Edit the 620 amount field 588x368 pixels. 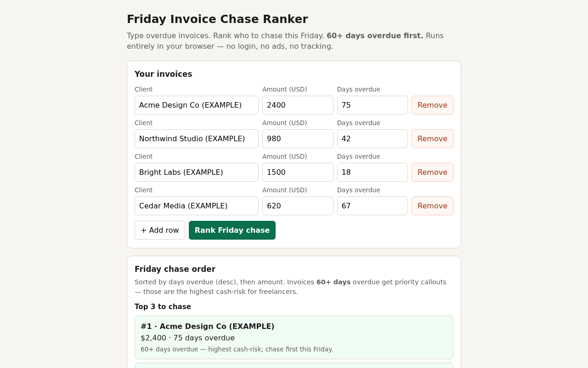click(298, 206)
